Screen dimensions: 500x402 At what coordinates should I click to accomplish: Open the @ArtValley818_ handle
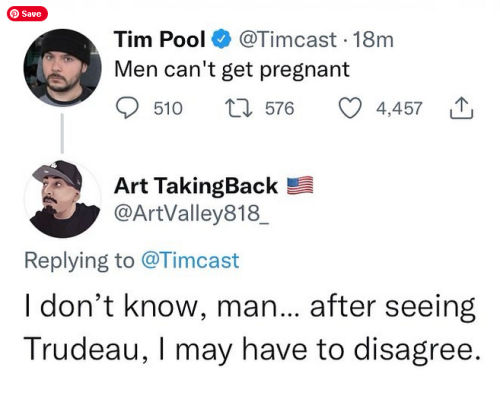(x=191, y=213)
